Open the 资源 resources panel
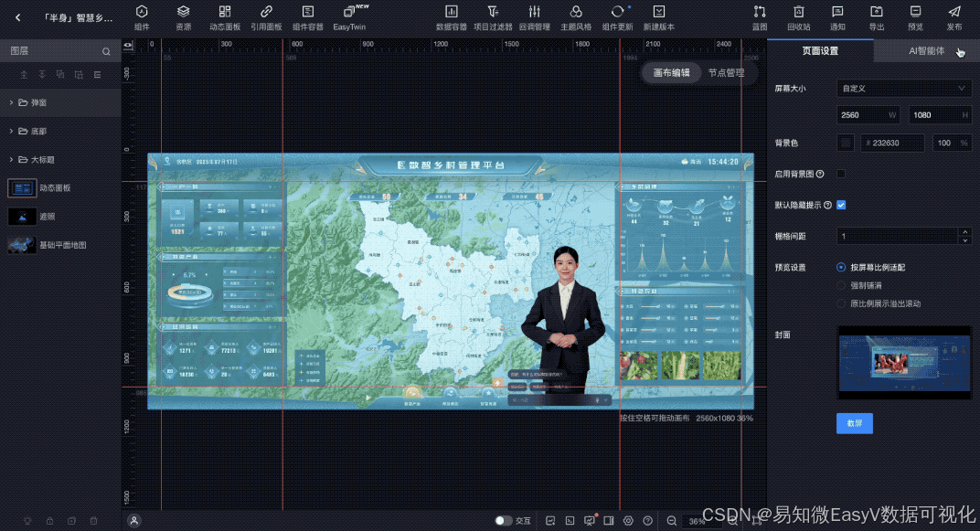The image size is (980, 531). pos(183,17)
